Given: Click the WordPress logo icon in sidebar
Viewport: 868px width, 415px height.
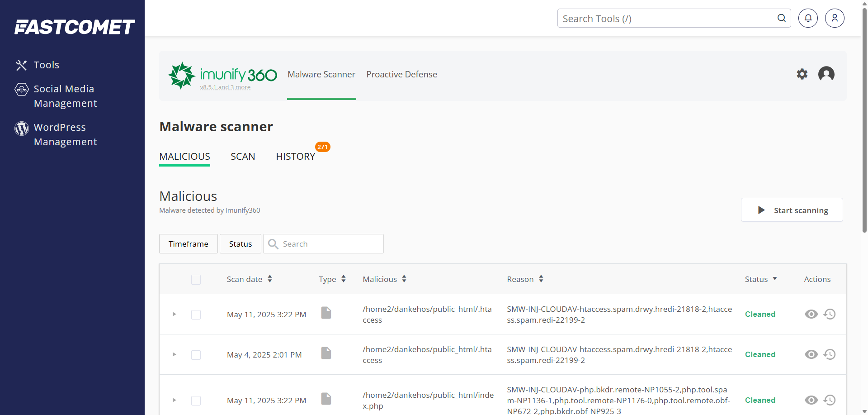Looking at the screenshot, I should (x=21, y=129).
